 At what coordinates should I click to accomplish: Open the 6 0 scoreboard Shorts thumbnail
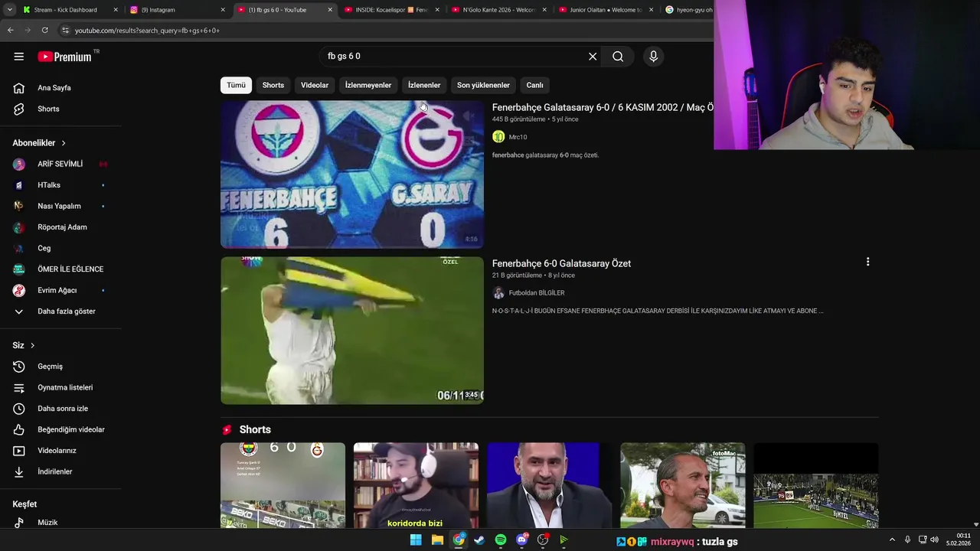click(x=283, y=485)
